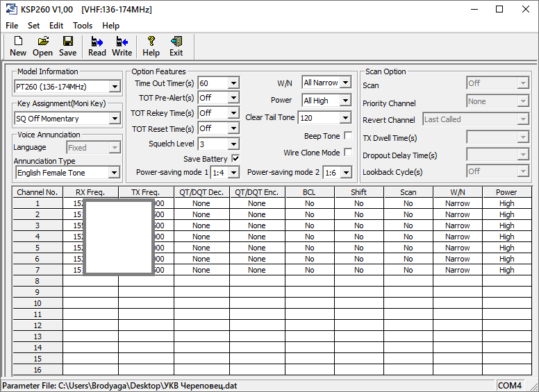Open the Edit menu
This screenshot has height=392, width=539.
coord(56,26)
